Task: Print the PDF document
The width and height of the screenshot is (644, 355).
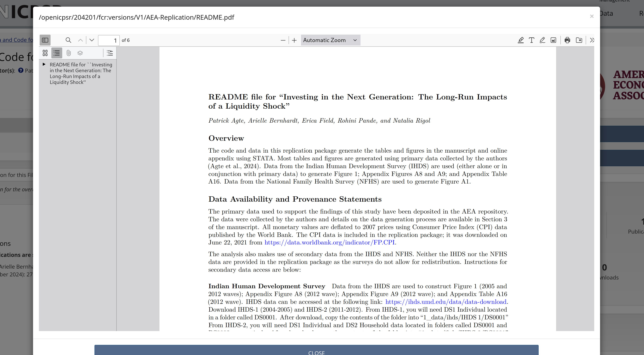Action: coord(567,40)
